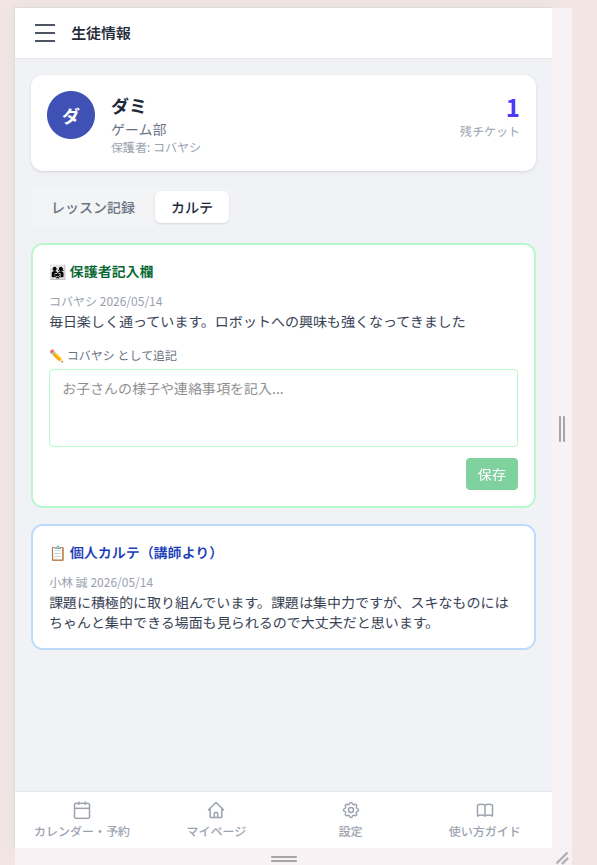
Task: Click the corner resize grip
Action: pos(562,858)
